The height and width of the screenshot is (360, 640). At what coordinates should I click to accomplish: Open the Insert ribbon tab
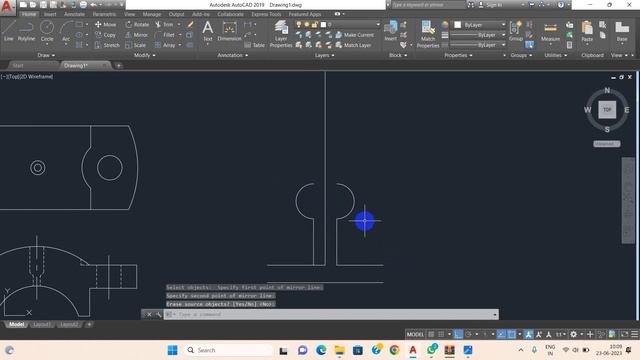point(50,14)
